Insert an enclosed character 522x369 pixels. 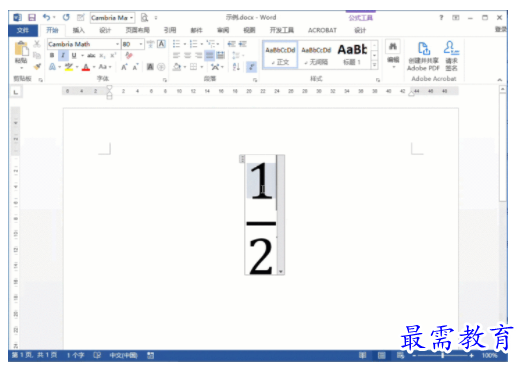(x=161, y=67)
